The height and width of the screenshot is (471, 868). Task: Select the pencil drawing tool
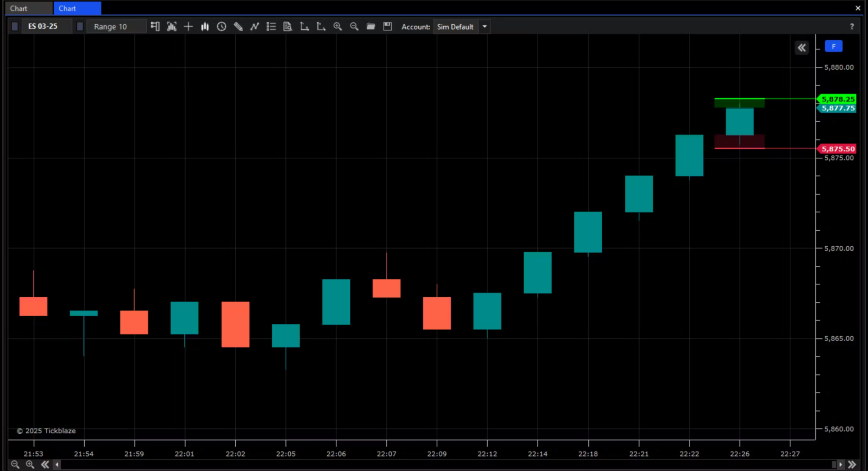(x=238, y=27)
